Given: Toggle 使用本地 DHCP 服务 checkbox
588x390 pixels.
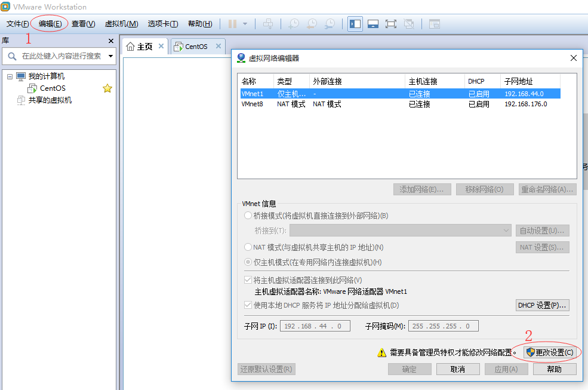Looking at the screenshot, I should [248, 305].
